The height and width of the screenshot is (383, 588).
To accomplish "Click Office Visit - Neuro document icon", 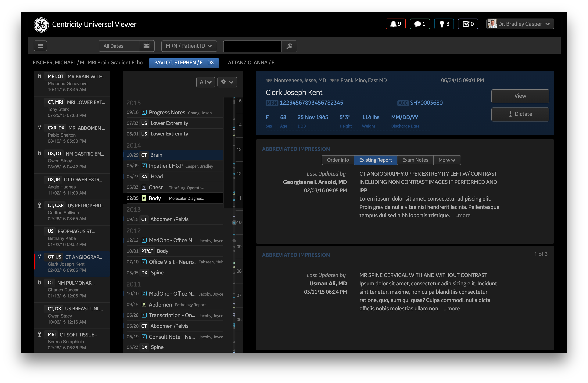I will tap(144, 262).
